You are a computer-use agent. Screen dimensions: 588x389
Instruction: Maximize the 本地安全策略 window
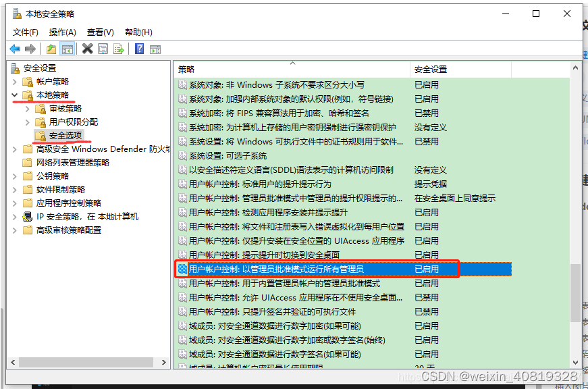click(536, 14)
